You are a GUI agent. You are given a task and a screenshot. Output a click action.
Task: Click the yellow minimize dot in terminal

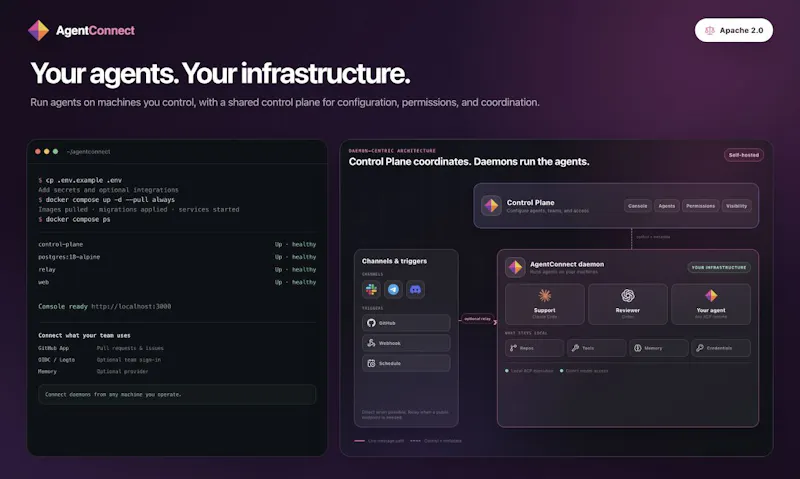pos(46,152)
